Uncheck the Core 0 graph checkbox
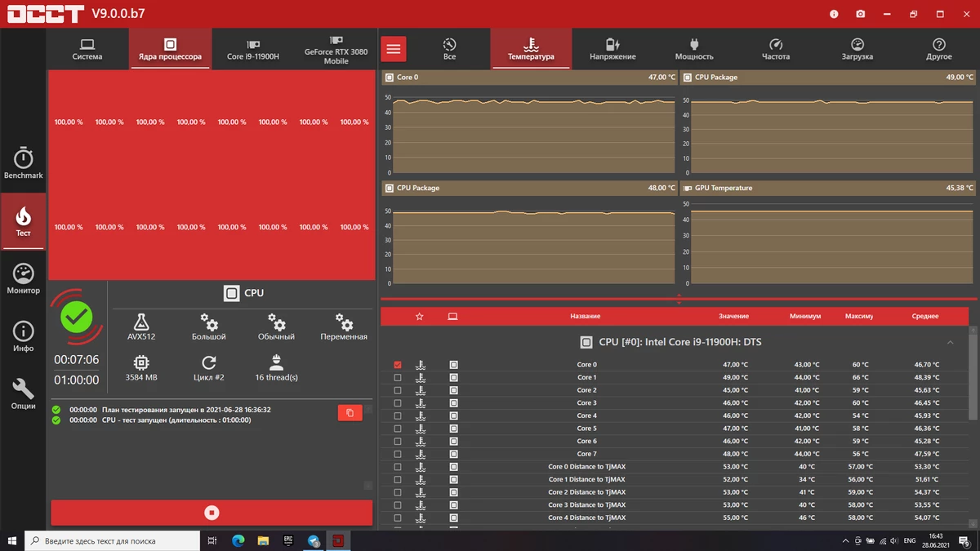The height and width of the screenshot is (551, 980). pyautogui.click(x=398, y=365)
